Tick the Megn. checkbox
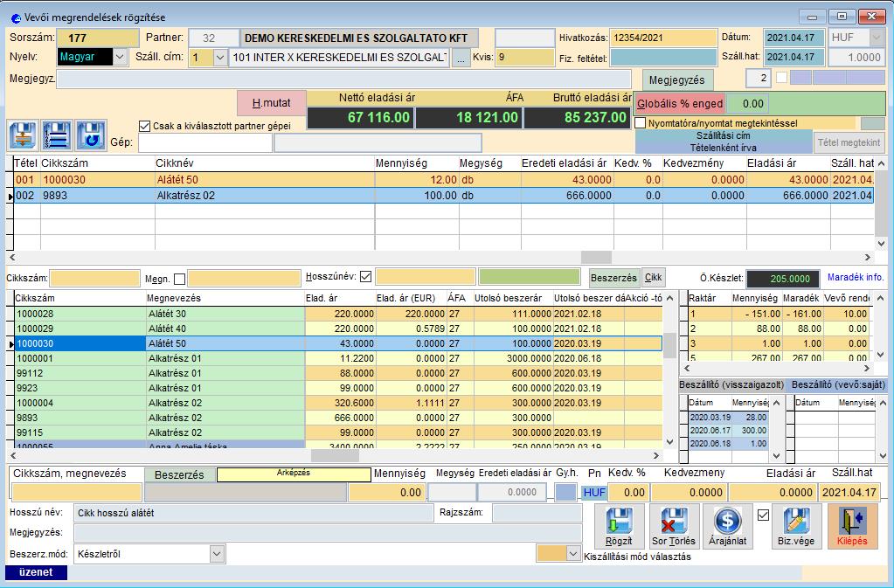Image resolution: width=894 pixels, height=588 pixels. pos(180,279)
